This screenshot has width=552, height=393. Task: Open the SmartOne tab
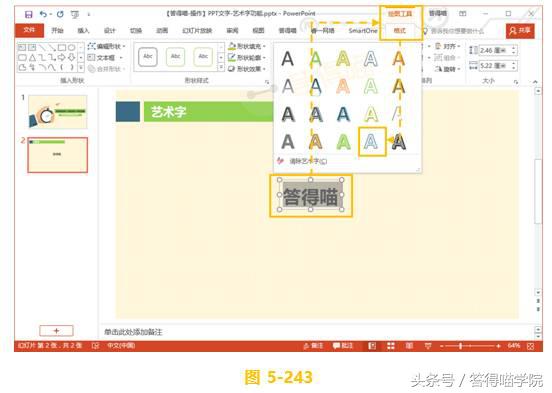coord(363,31)
